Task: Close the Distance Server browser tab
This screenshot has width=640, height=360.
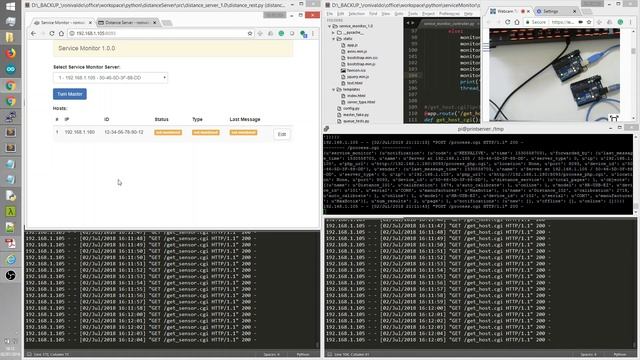Action: [155, 22]
